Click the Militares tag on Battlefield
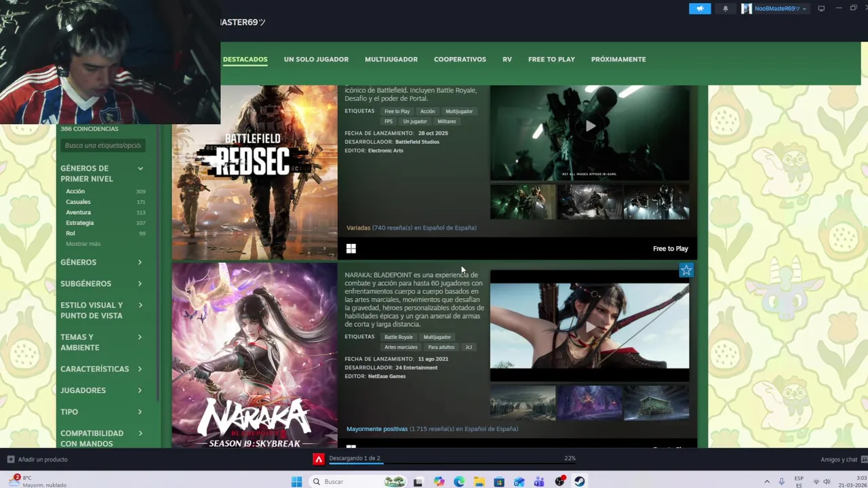This screenshot has height=488, width=868. tap(447, 121)
